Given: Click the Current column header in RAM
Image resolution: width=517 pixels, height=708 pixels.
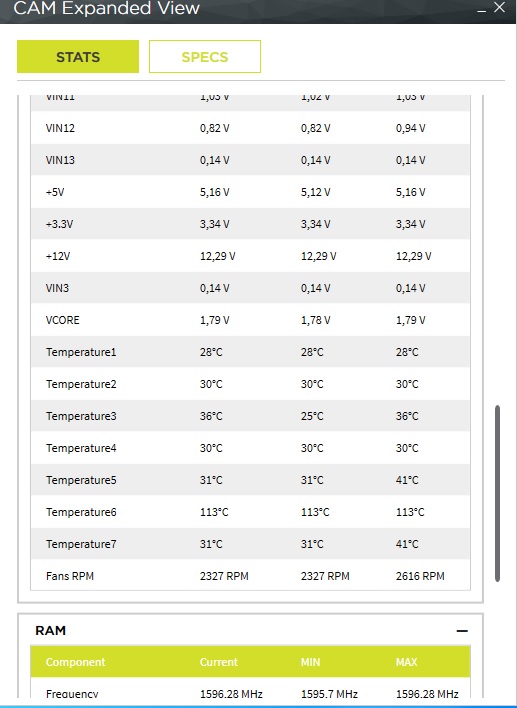Looking at the screenshot, I should pyautogui.click(x=219, y=662).
